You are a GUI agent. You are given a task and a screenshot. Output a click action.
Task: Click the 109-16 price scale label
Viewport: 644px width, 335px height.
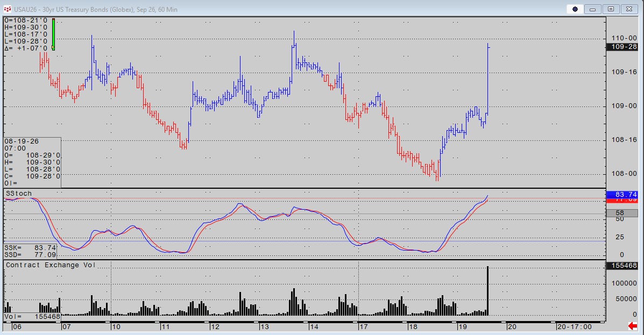pyautogui.click(x=624, y=72)
